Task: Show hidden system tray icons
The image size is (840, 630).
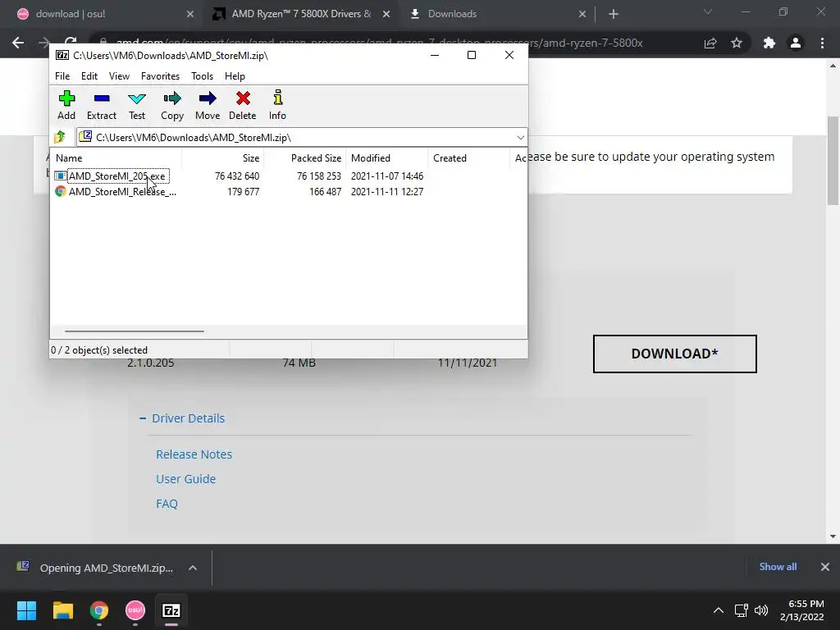Action: 719,610
